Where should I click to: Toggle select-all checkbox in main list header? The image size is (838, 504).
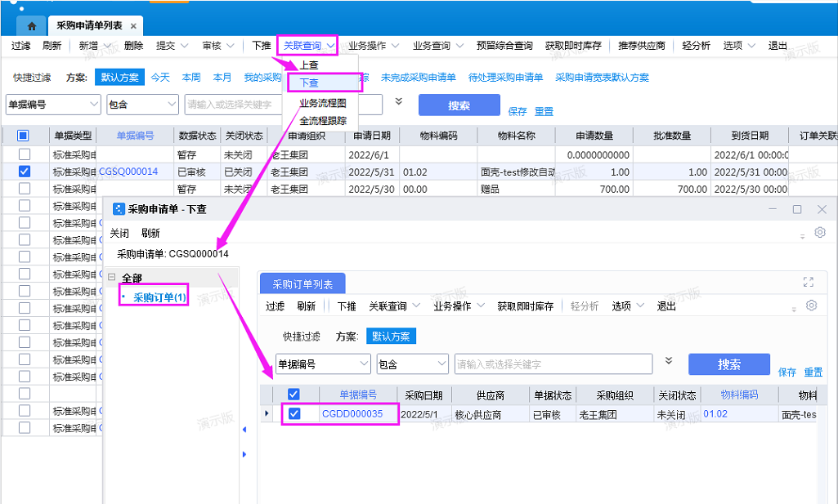(x=23, y=136)
